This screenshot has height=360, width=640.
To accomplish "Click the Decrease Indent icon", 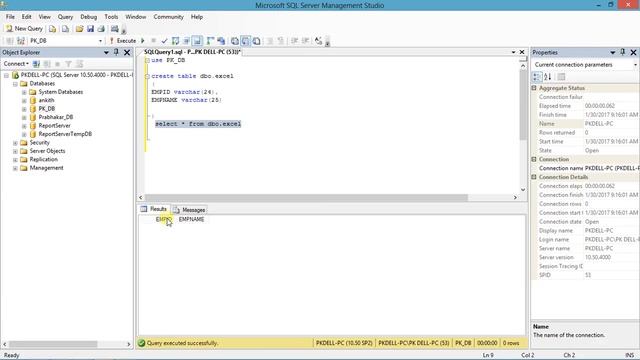I will 294,41.
